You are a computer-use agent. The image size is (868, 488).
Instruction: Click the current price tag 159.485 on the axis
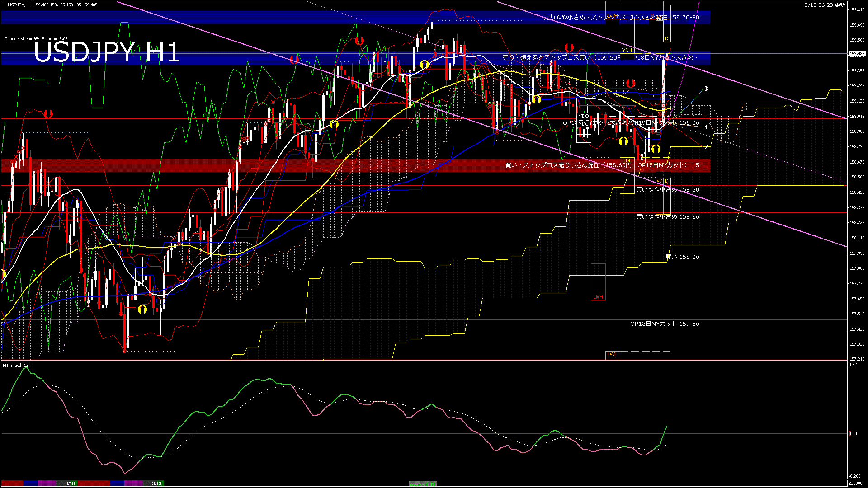pyautogui.click(x=857, y=54)
